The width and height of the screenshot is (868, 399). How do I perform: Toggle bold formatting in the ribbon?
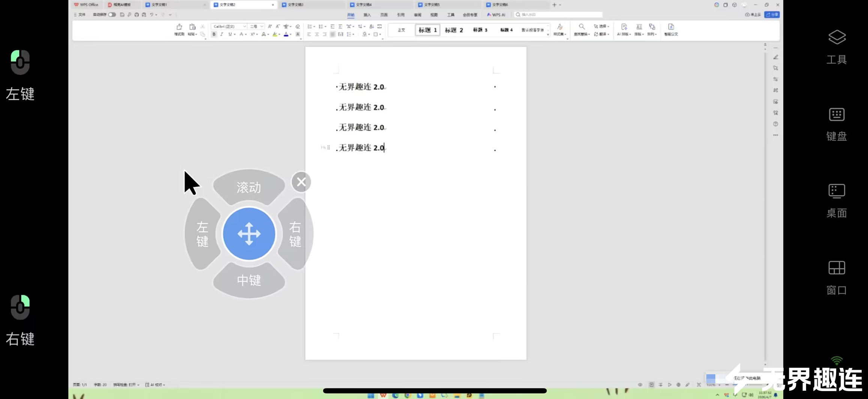[214, 34]
